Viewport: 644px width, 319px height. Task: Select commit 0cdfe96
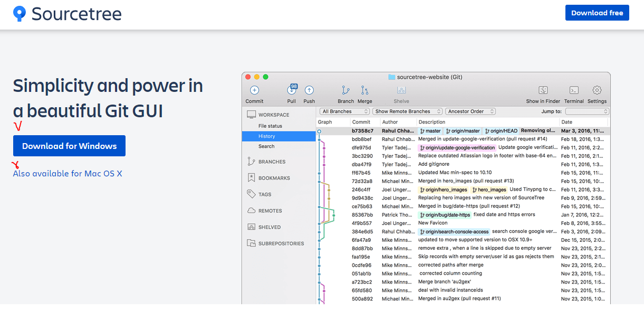click(x=463, y=265)
